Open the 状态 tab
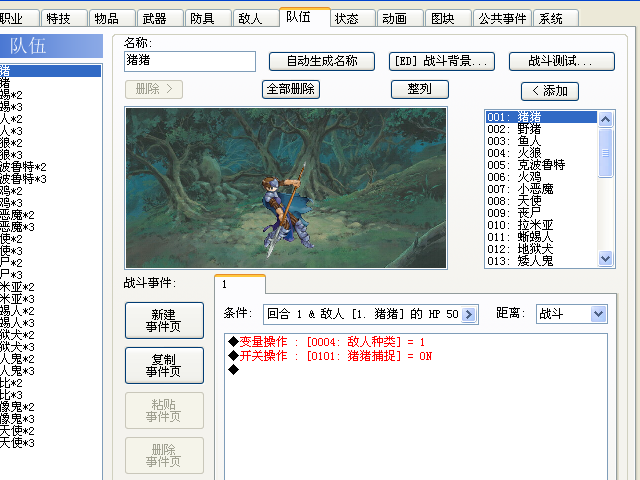This screenshot has height=480, width=640. (352, 18)
